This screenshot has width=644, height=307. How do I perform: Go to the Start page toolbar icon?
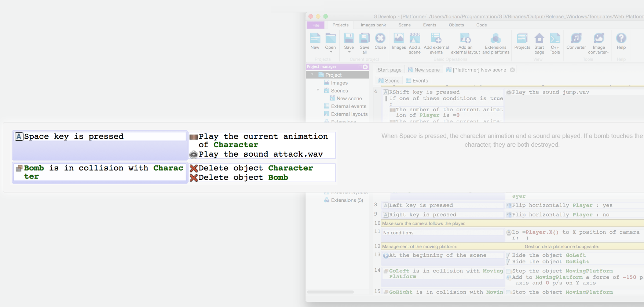coord(539,39)
